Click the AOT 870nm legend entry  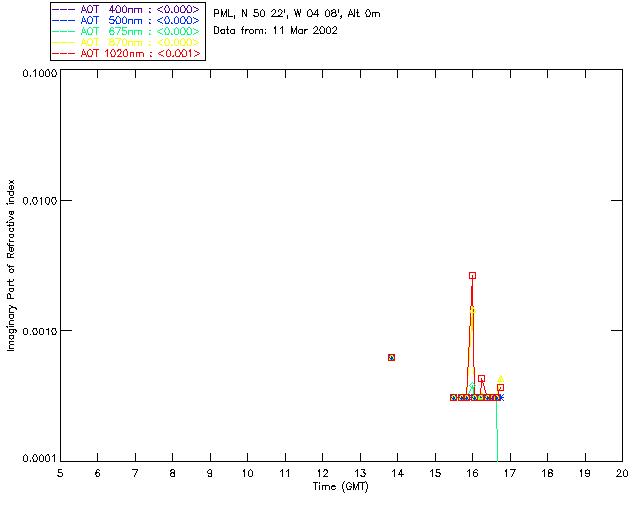(126, 42)
